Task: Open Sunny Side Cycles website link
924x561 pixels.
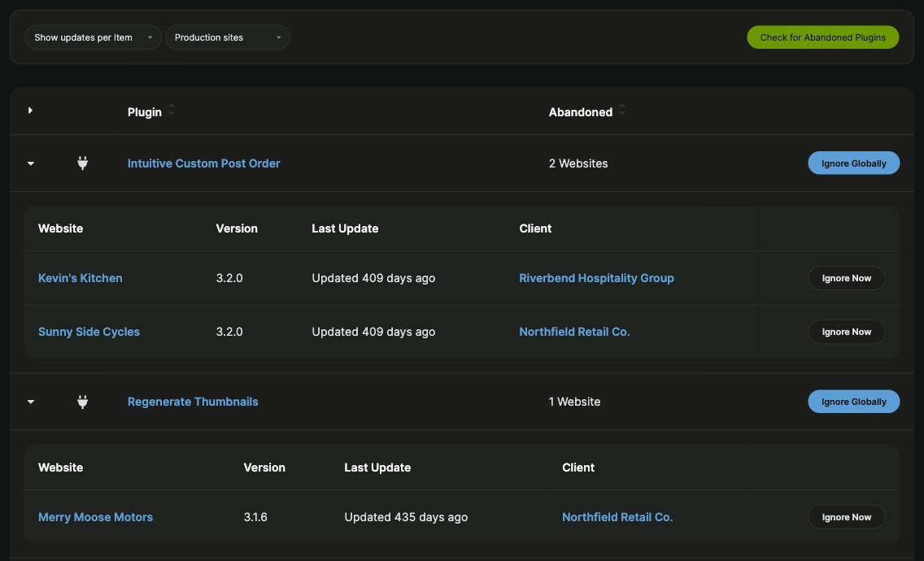Action: click(x=89, y=332)
